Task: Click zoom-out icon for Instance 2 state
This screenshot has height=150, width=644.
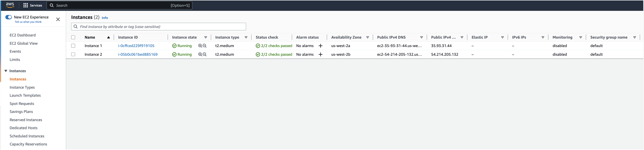Action: 204,54
